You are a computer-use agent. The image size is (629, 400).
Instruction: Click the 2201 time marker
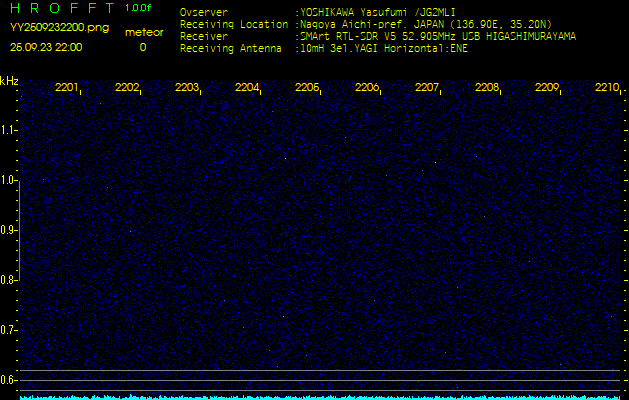[67, 88]
